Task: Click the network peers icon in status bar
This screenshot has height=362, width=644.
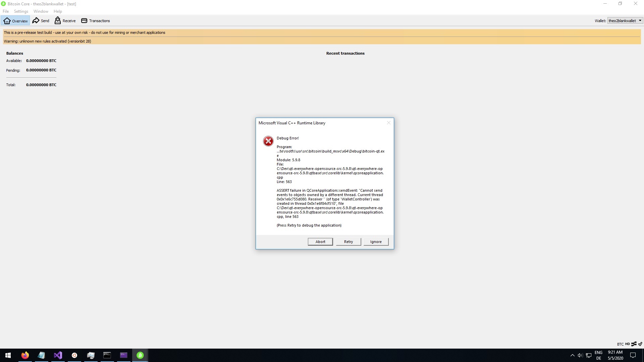Action: click(x=633, y=344)
